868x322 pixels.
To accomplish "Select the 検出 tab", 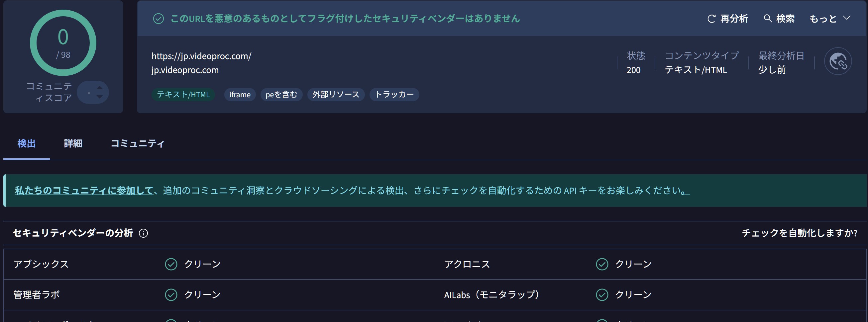I will click(x=26, y=144).
